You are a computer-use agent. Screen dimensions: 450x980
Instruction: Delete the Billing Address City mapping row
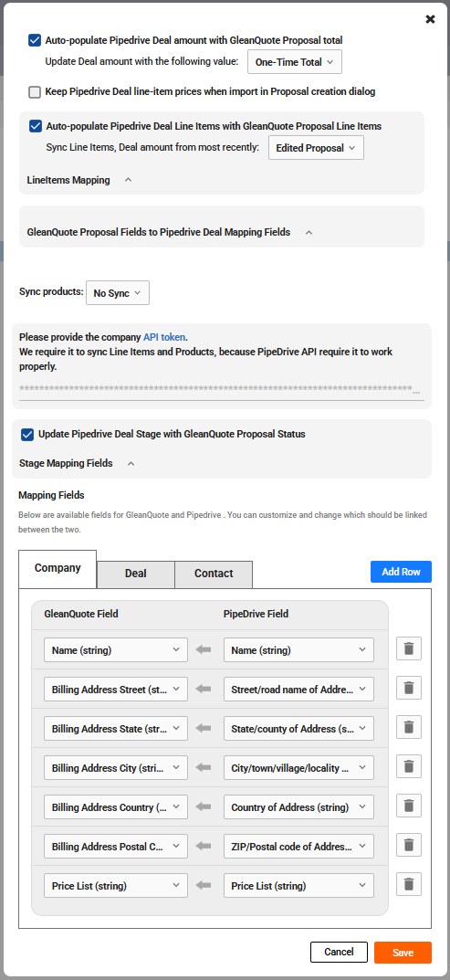[x=409, y=766]
